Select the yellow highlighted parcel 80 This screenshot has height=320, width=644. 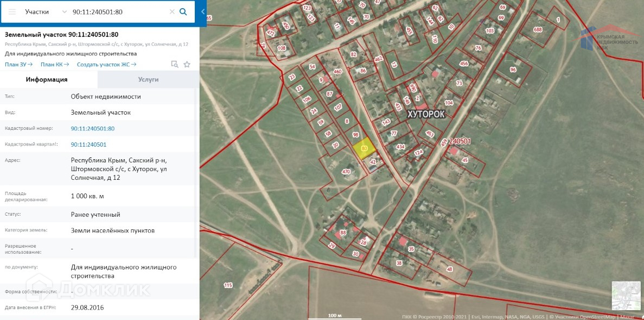point(364,149)
